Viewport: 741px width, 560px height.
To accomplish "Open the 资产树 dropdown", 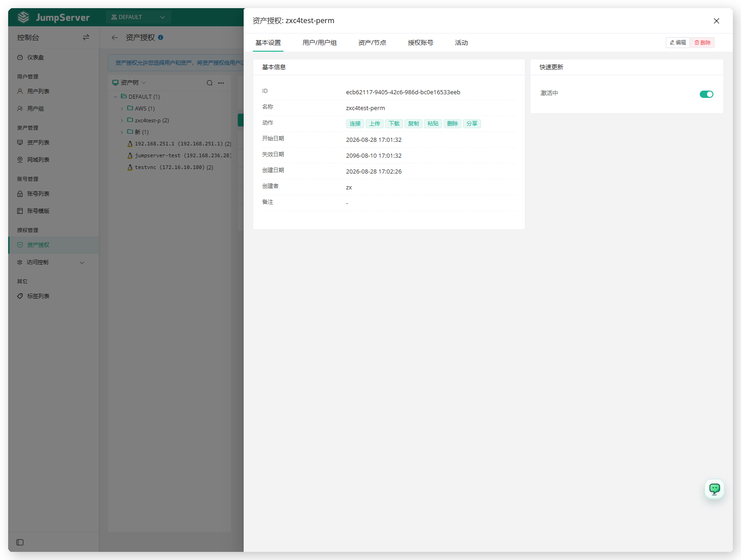I will click(130, 83).
